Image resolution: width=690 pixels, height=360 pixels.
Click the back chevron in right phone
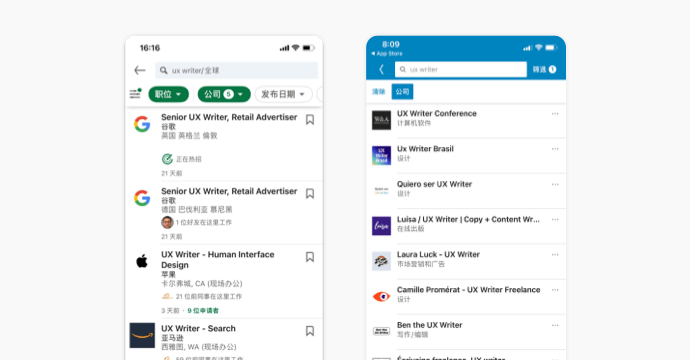tap(382, 70)
